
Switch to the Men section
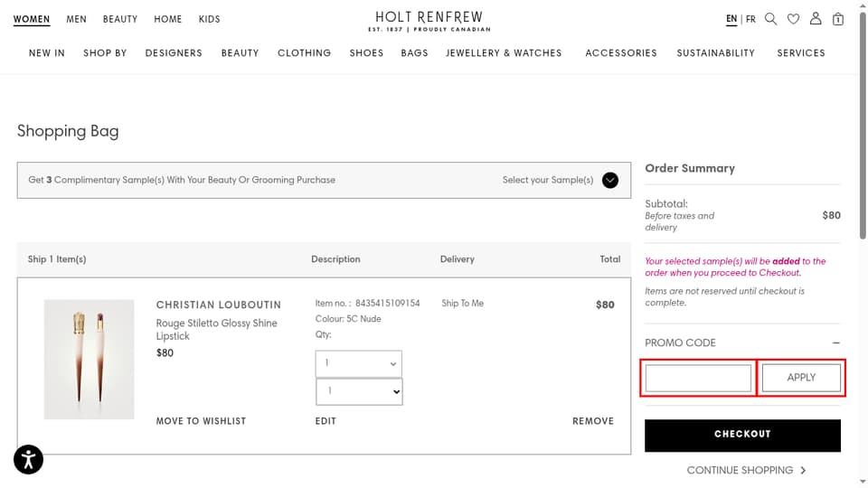[x=76, y=19]
